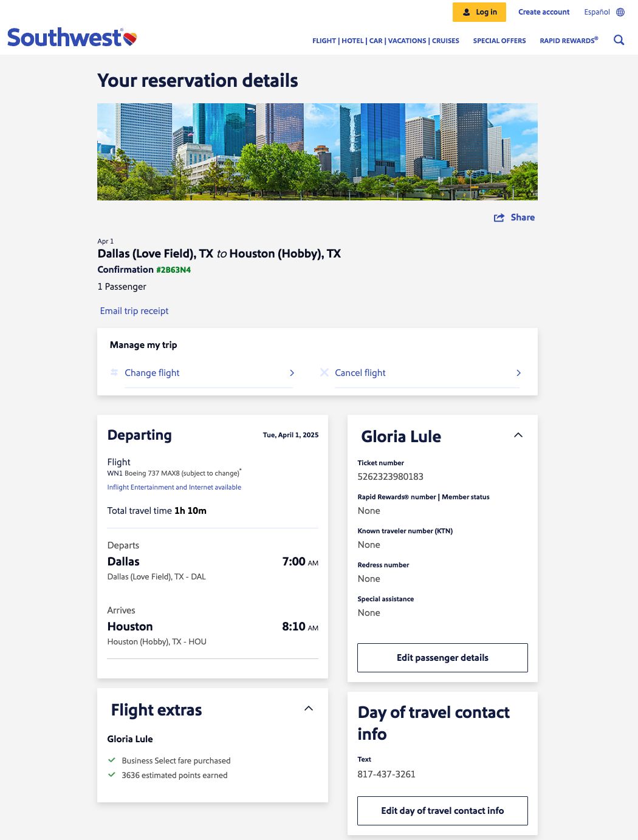Click the Share icon above the trip details
Image resolution: width=638 pixels, height=840 pixels.
499,217
